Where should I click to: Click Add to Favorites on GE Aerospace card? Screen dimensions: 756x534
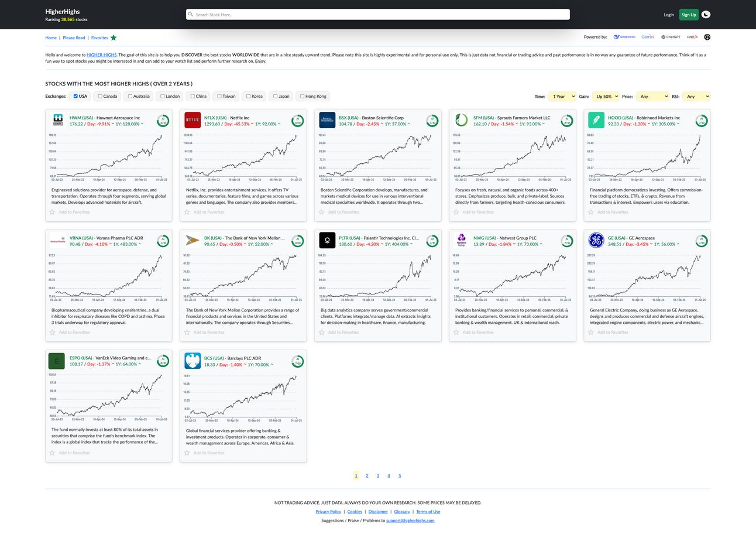pos(613,333)
